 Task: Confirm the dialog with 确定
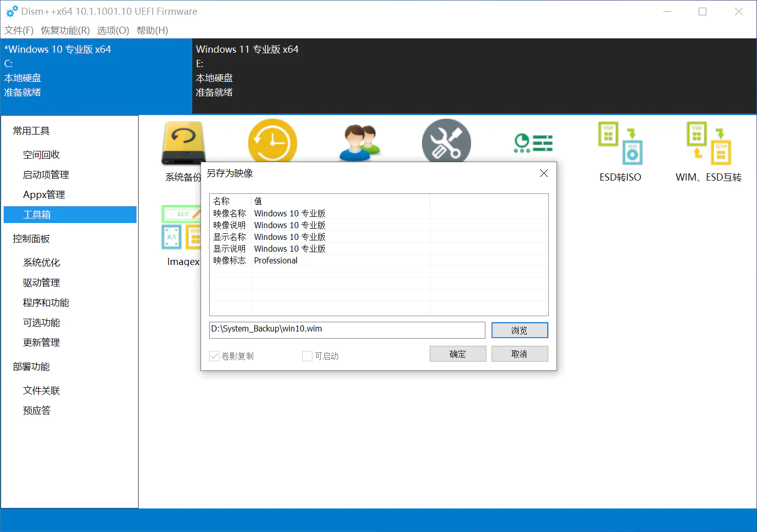click(x=458, y=354)
